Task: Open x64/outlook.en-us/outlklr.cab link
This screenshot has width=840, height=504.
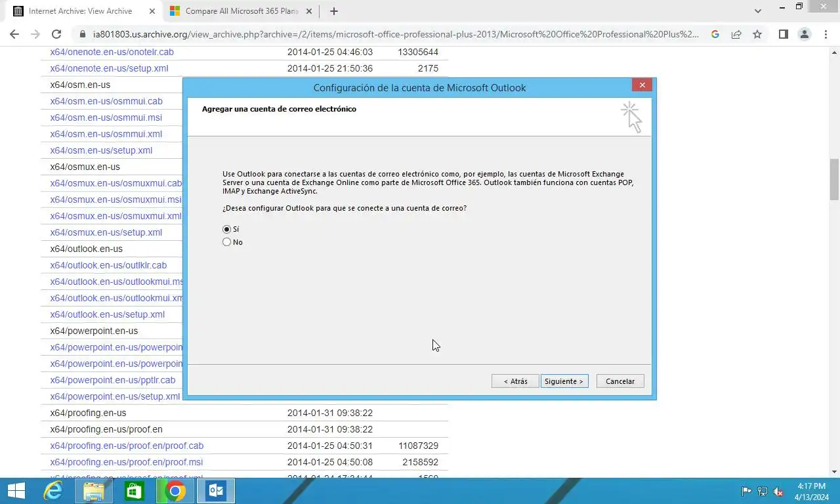Action: tap(108, 265)
